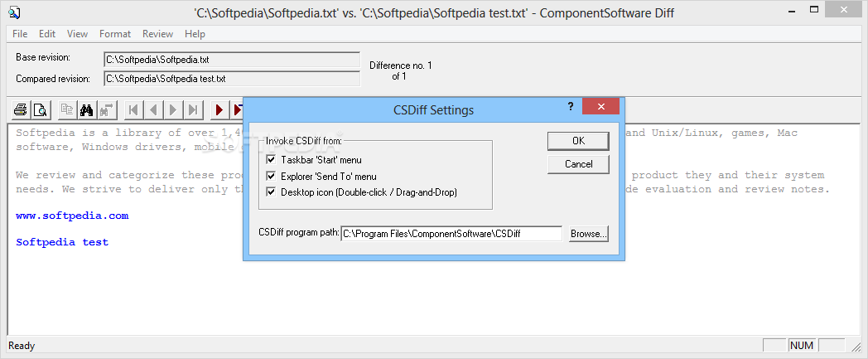Open the Review menu

(157, 34)
